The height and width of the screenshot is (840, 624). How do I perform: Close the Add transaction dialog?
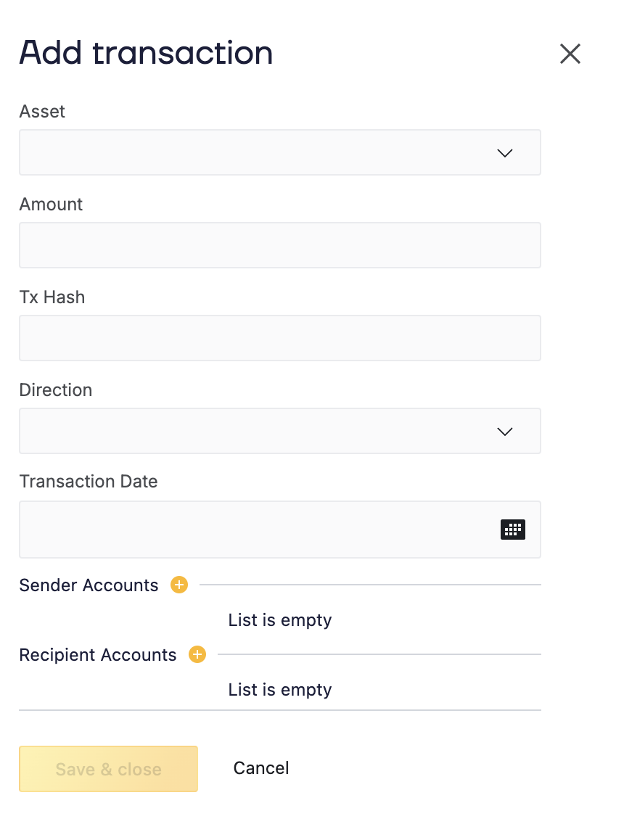click(570, 54)
